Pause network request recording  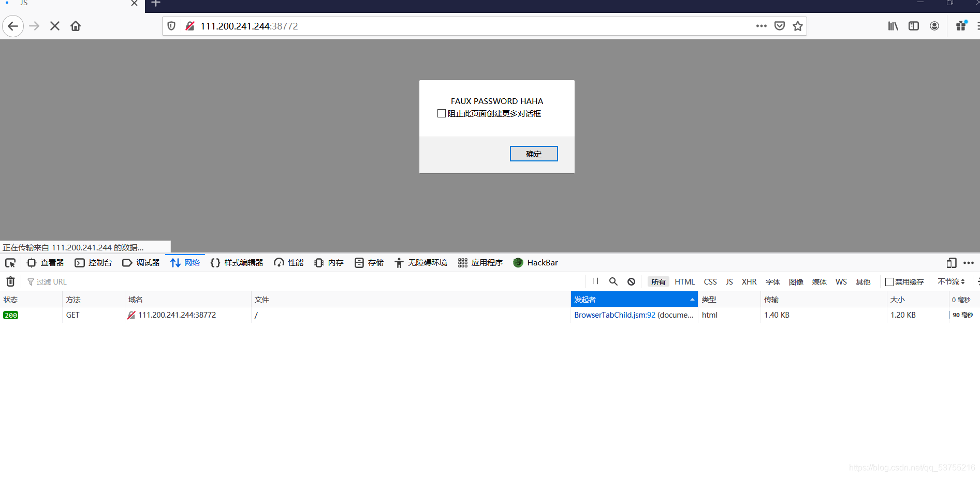[x=595, y=281]
